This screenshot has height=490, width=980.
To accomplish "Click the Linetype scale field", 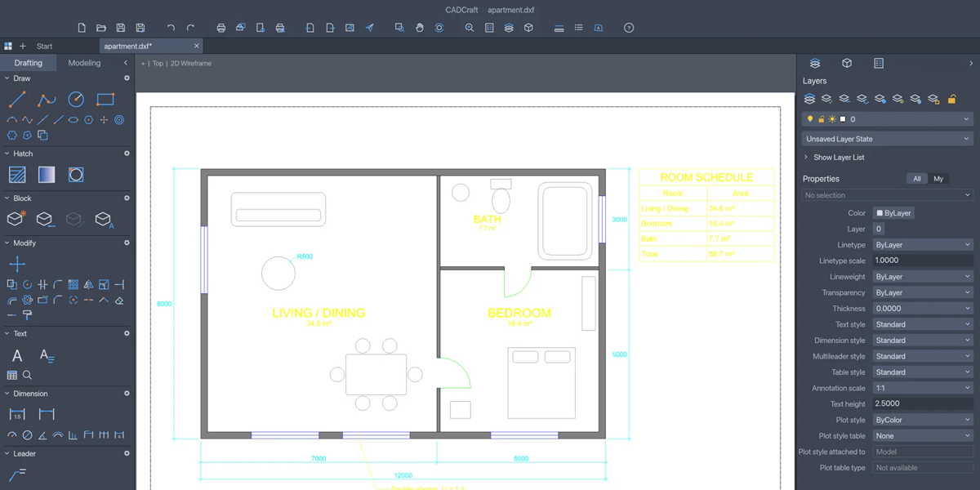I will click(923, 261).
